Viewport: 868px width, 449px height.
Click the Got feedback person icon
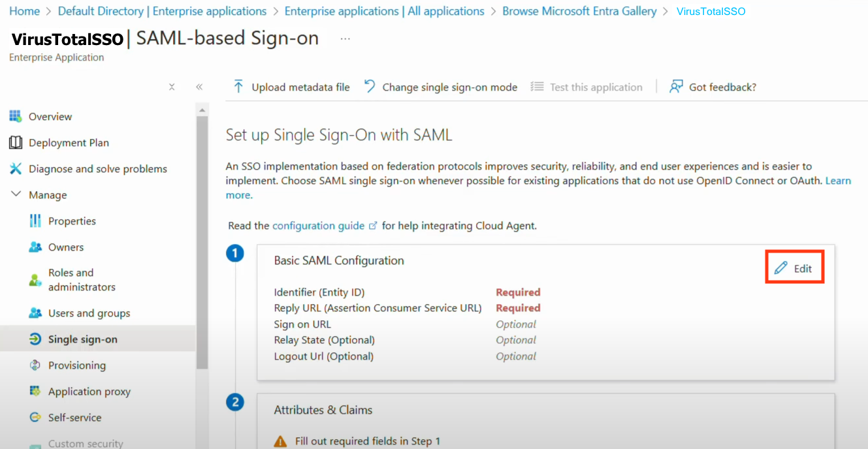click(x=676, y=87)
